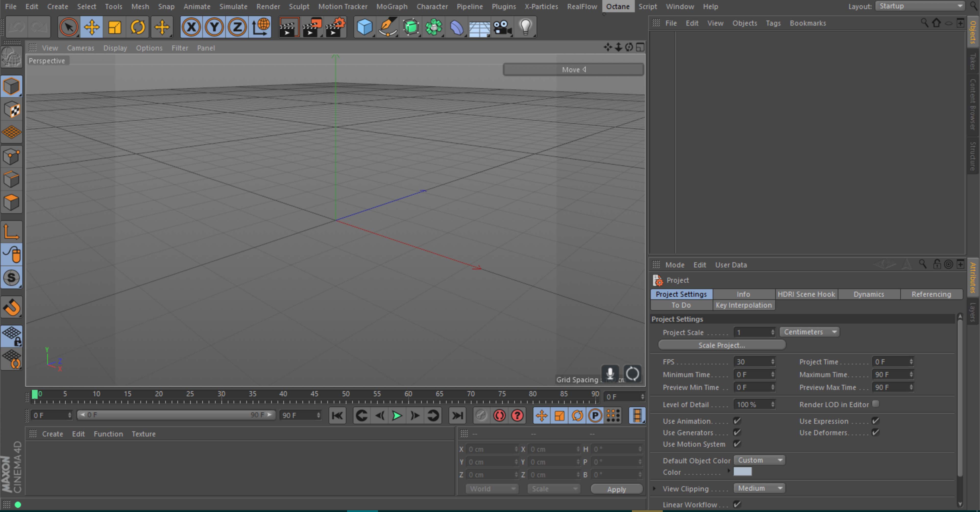This screenshot has height=512, width=980.
Task: Open the Centimeters unit dropdown
Action: pyautogui.click(x=809, y=332)
